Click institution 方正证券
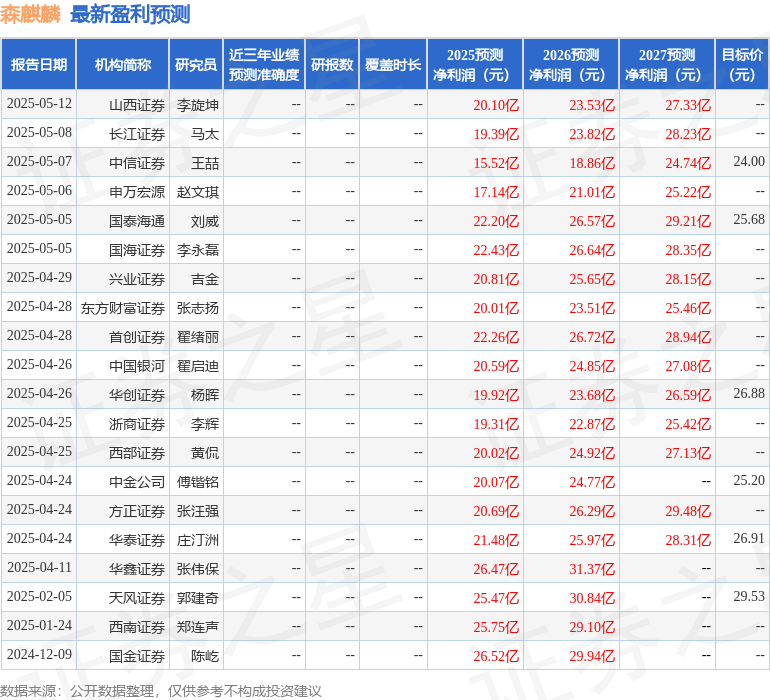770x700 pixels. (137, 511)
